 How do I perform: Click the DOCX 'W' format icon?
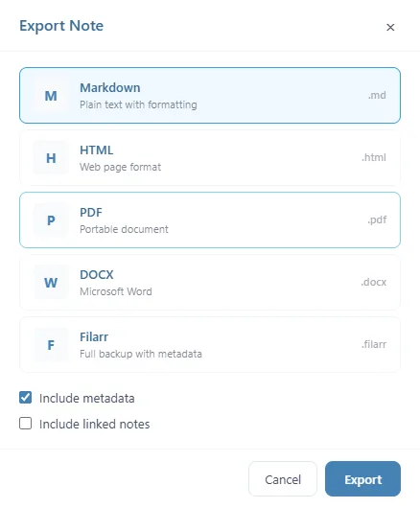51,282
